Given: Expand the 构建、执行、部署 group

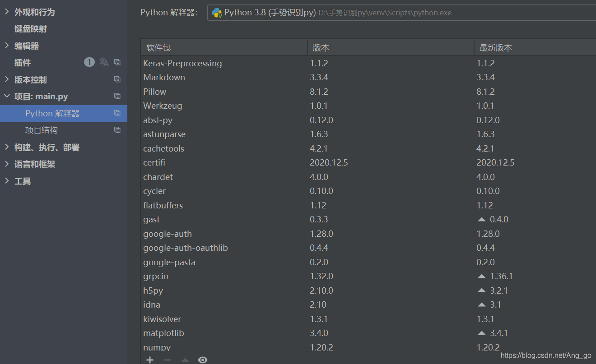Looking at the screenshot, I should 7,147.
